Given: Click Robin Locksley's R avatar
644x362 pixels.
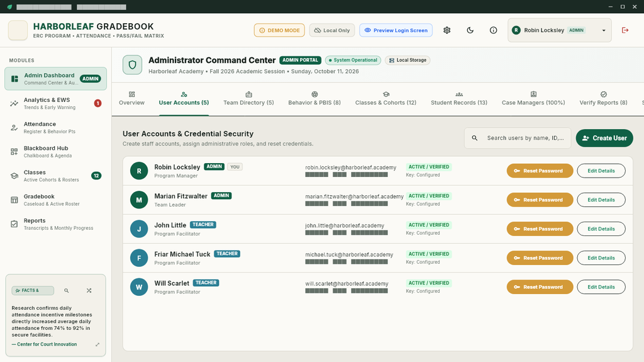Looking at the screenshot, I should (139, 171).
